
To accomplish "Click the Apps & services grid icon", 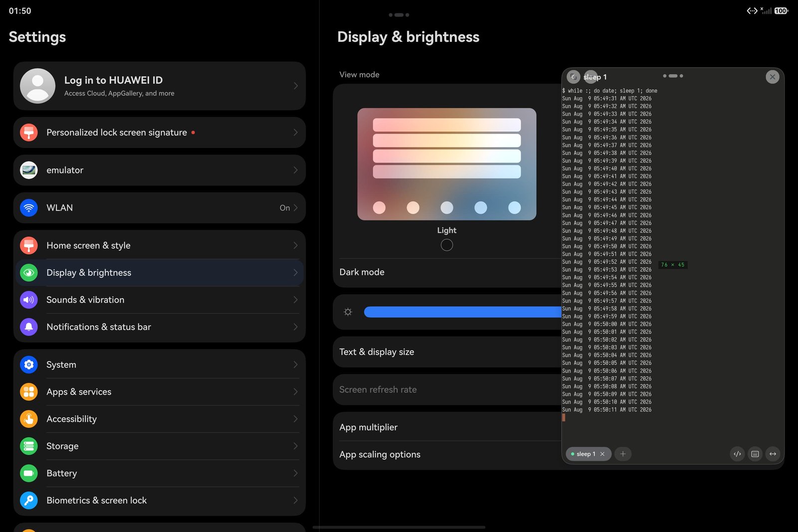I will pos(29,392).
